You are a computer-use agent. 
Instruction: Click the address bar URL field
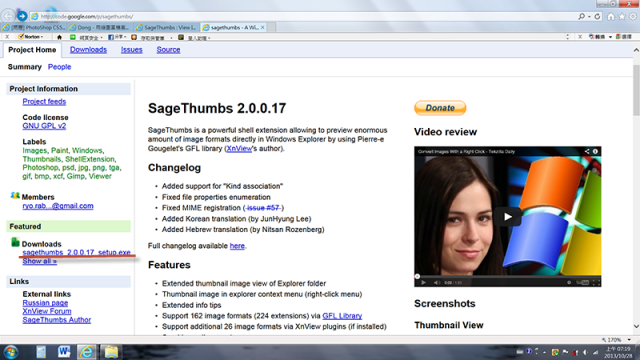click(302, 17)
